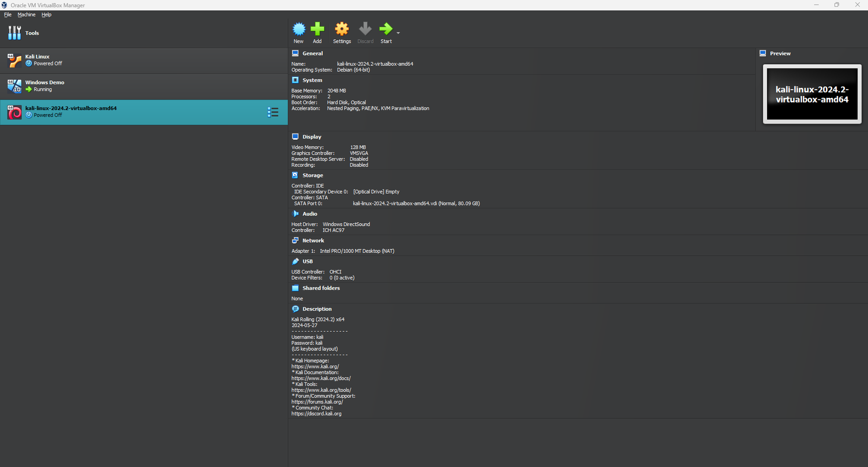Click the Windows DirectSound host driver value
Image resolution: width=868 pixels, height=467 pixels.
[346, 224]
